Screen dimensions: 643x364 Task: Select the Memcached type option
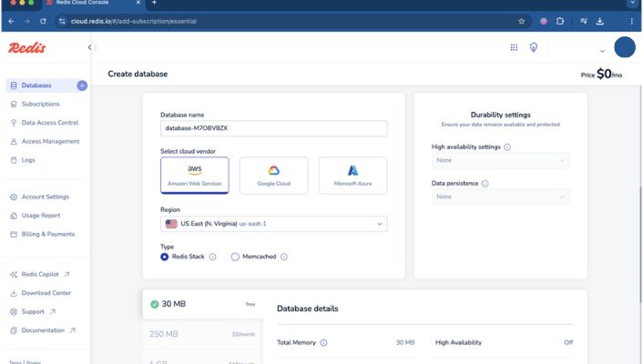[x=236, y=257]
